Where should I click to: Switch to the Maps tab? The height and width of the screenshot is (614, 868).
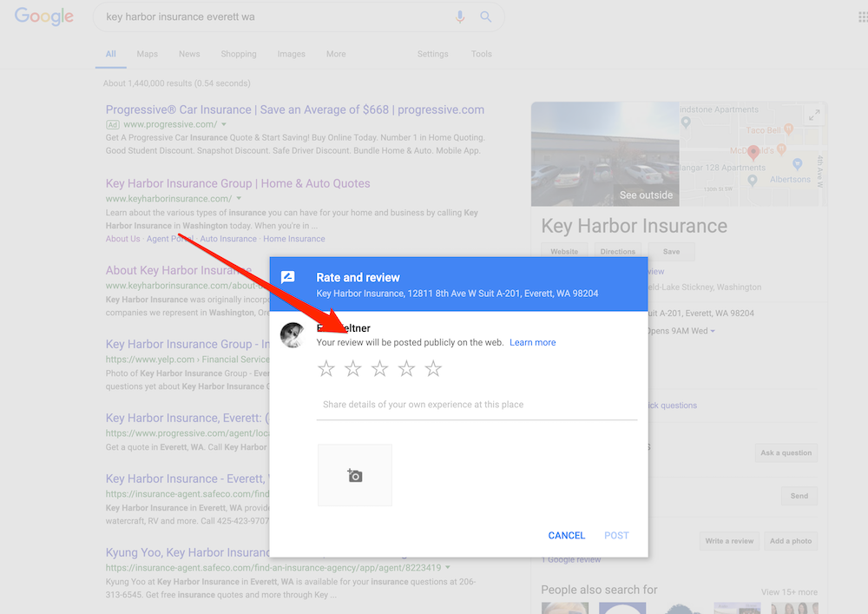pos(148,54)
